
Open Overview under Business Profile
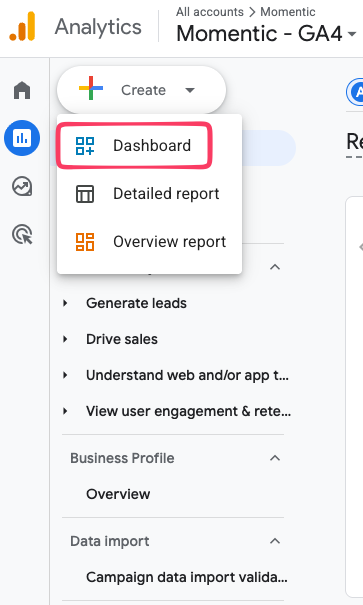click(x=118, y=494)
